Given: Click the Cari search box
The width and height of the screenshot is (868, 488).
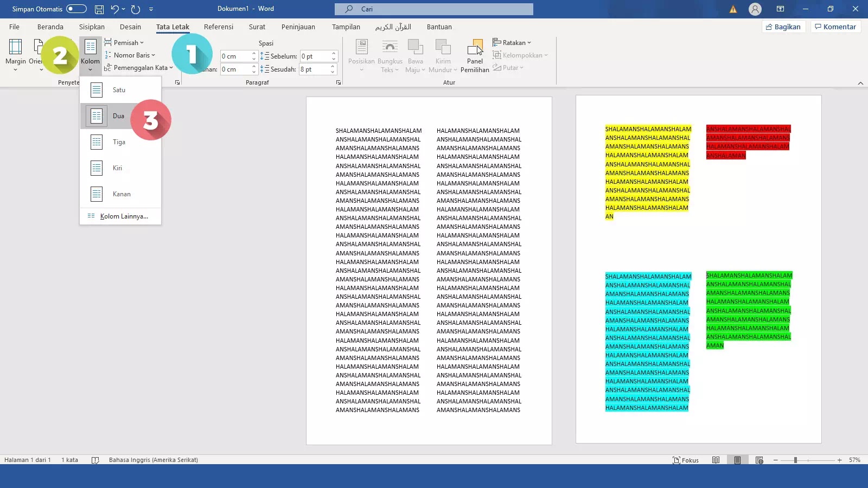Looking at the screenshot, I should 434,9.
